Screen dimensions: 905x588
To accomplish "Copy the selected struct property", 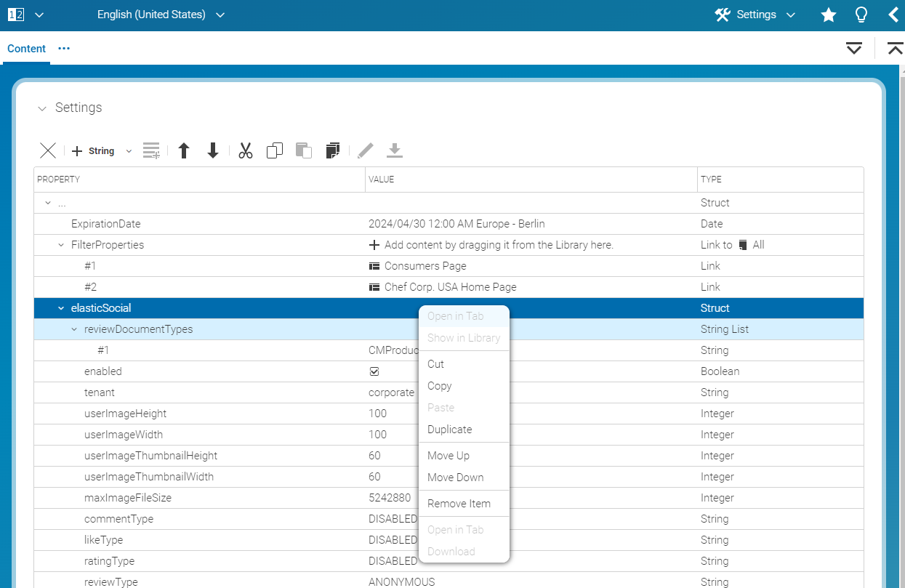I will point(274,150).
